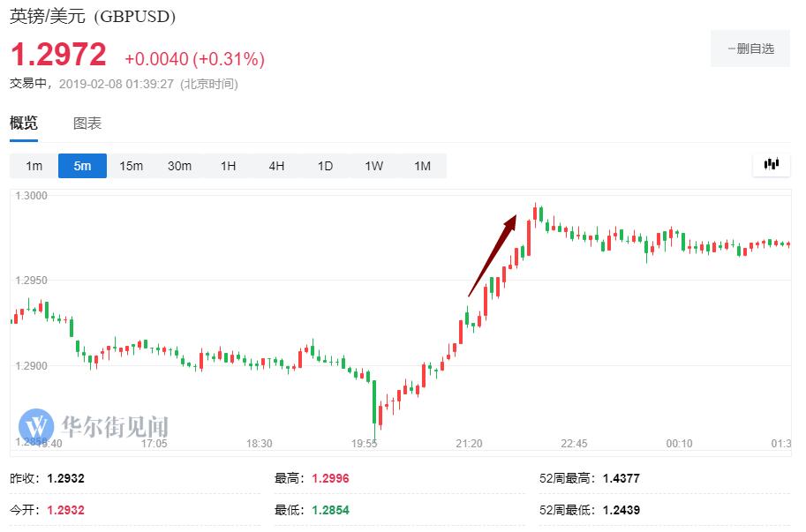Viewport: 806px width, 532px height.
Task: Click the dark red arrow annotation
Action: [493, 254]
